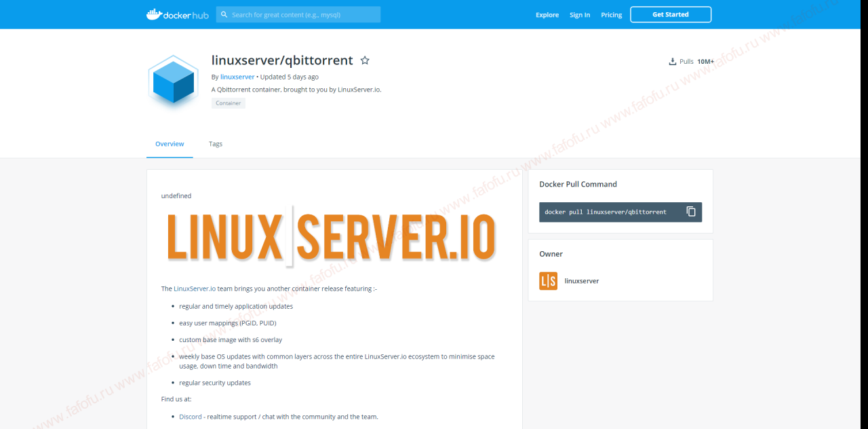Click 'regular and timely application updates' bullet
The height and width of the screenshot is (429, 868).
236,306
